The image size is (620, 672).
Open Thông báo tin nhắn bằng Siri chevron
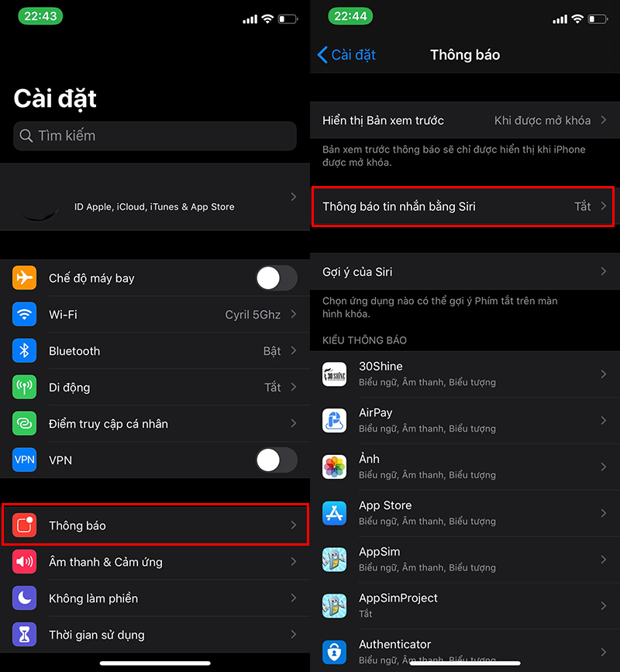tap(603, 206)
